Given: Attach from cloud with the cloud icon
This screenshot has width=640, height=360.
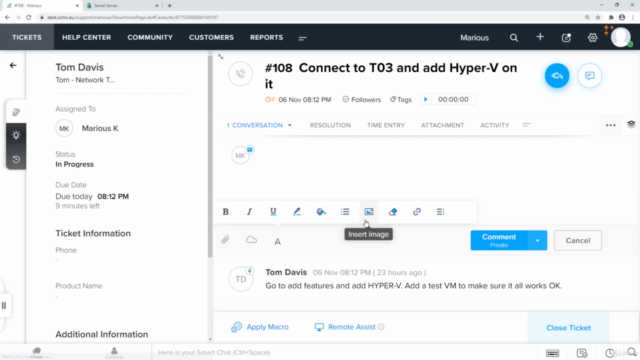Looking at the screenshot, I should tap(251, 240).
